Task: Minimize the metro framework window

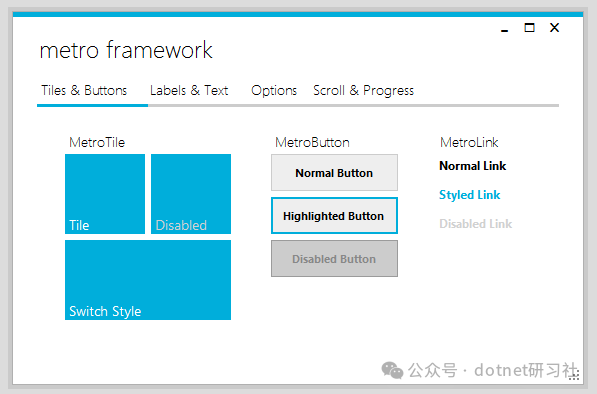Action: (504, 28)
